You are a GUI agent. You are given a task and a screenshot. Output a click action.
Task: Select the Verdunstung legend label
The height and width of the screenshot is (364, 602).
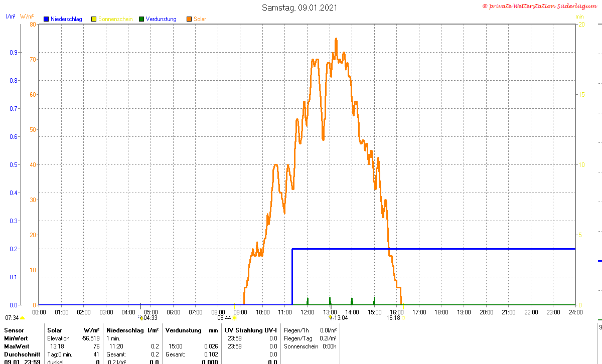161,19
